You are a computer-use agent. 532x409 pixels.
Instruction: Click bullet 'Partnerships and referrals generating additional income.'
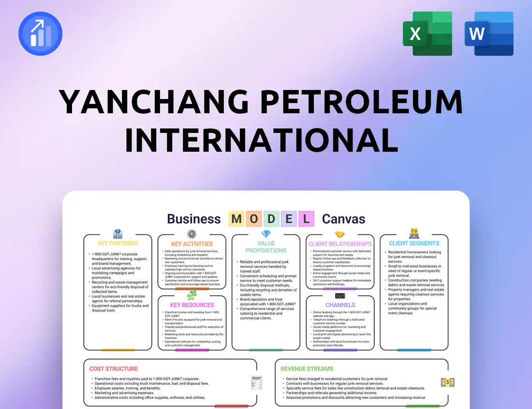pos(329,393)
